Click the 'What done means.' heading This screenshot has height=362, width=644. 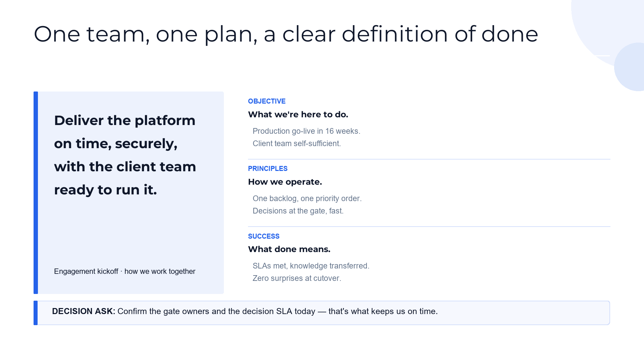[289, 249]
